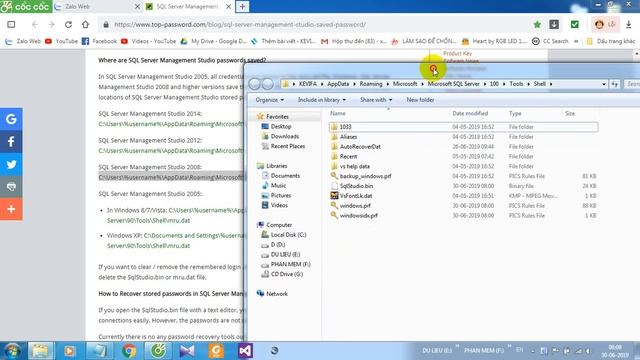Expand the arrow after Tools in breadcrumb
The image size is (640, 360).
[528, 84]
